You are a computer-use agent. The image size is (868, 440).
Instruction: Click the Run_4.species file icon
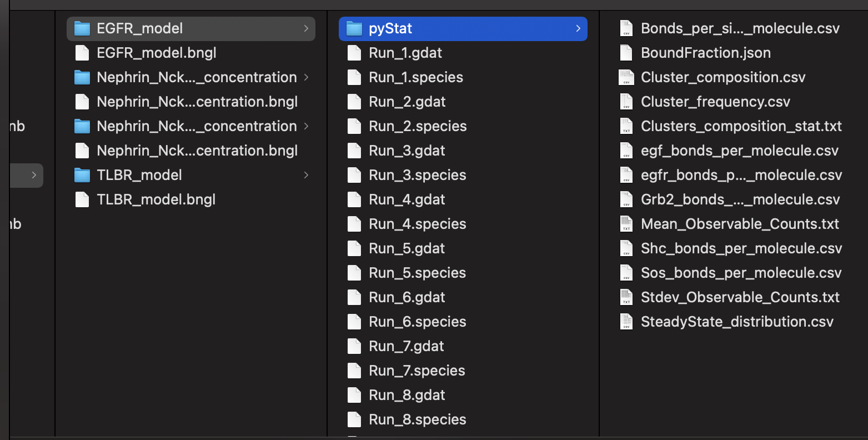[354, 224]
